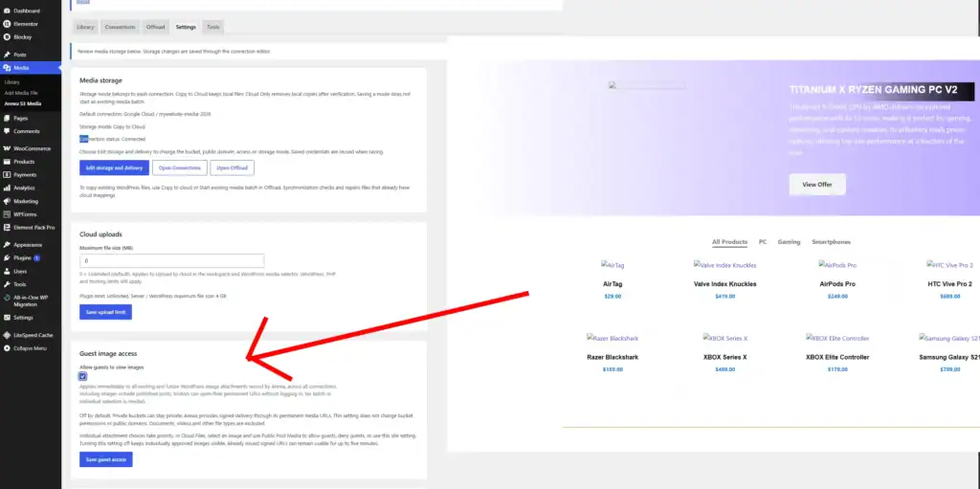Toggle Allow guests to view images checkbox
This screenshot has height=489, width=980.
point(82,376)
